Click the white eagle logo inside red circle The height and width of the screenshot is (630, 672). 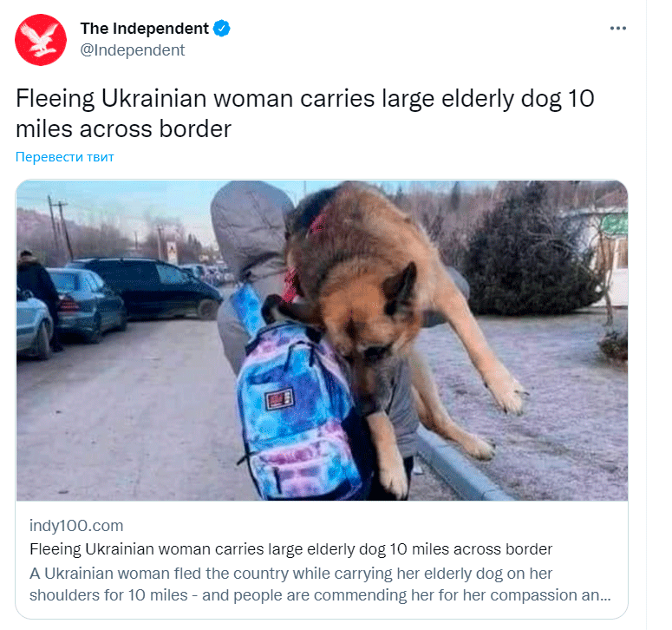40,40
